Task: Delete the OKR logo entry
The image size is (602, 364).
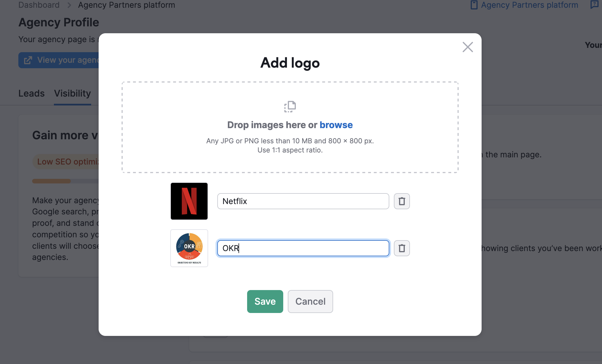Action: (402, 248)
